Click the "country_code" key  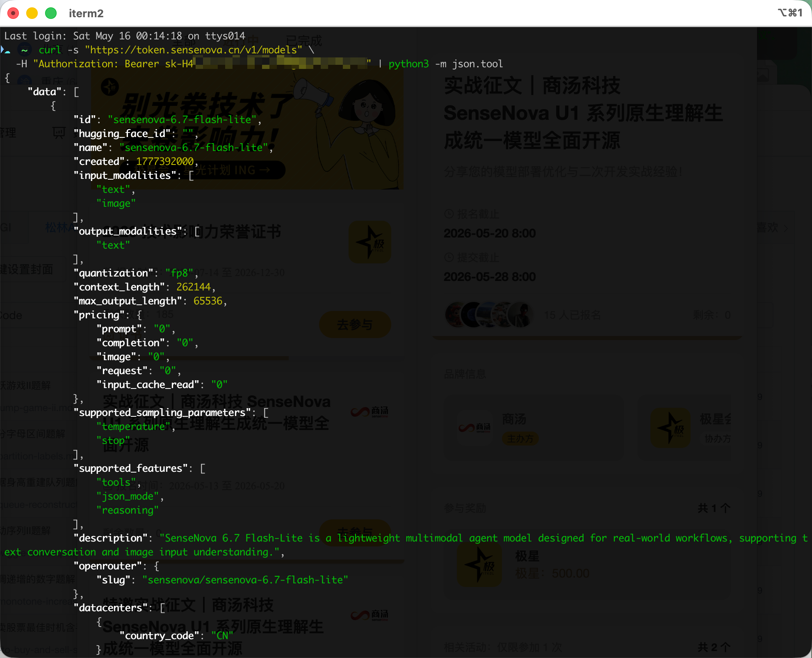click(159, 636)
